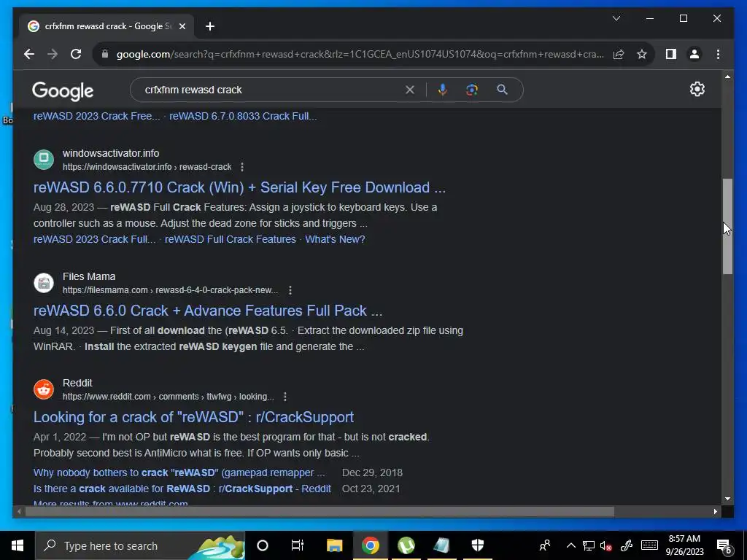Search by image with Google Lens

point(472,90)
